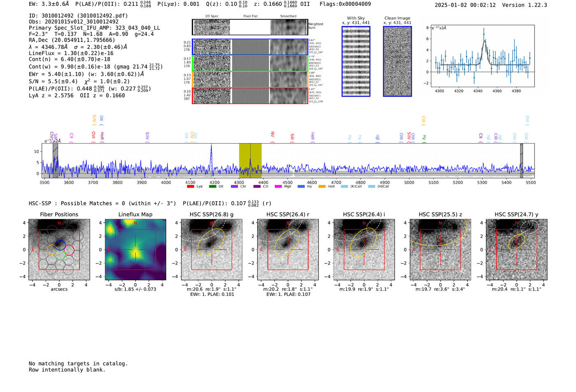Viewport: 576px width, 392px height.
Task: Open the HSC SSP(26.4) r image
Action: point(288,250)
